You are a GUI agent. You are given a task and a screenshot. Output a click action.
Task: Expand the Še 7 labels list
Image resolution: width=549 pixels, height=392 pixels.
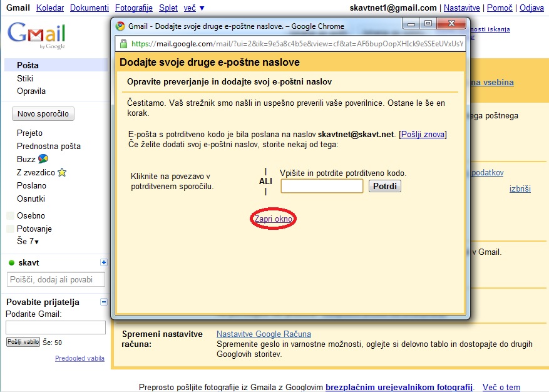point(28,241)
